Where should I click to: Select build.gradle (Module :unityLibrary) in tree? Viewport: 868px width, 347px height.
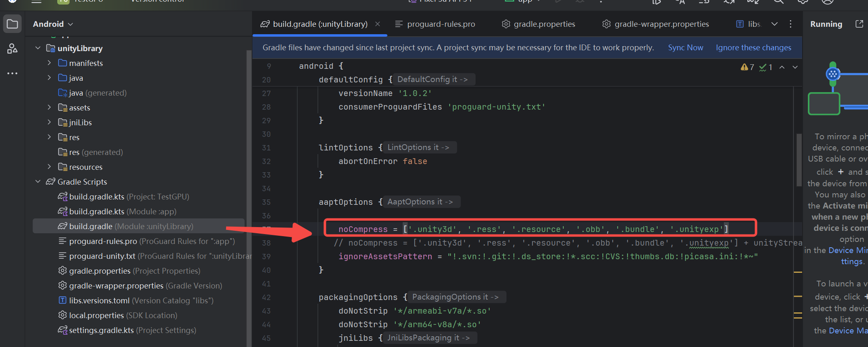pos(139,226)
